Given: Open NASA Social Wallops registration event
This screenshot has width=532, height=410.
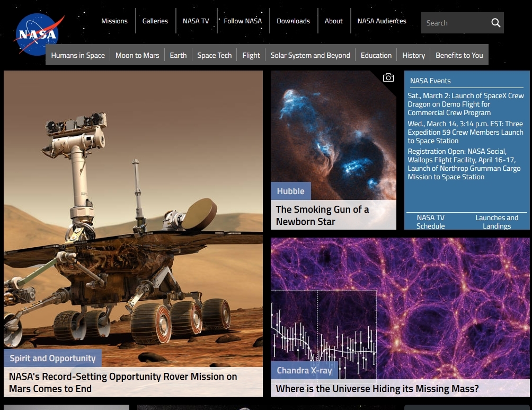Looking at the screenshot, I should tap(464, 164).
